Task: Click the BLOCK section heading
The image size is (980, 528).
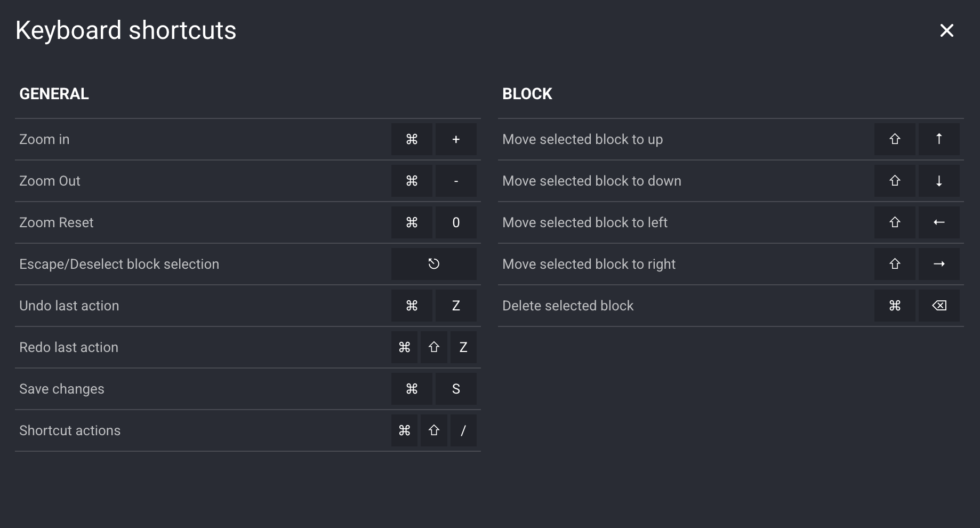Action: click(527, 94)
